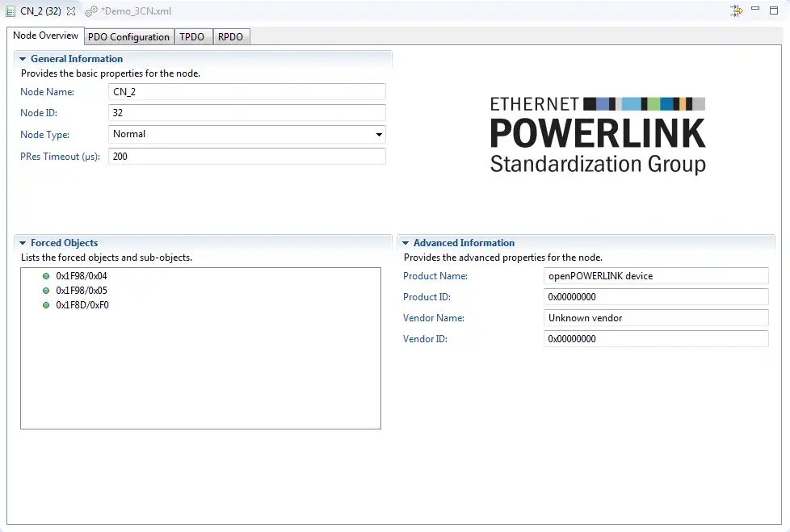Switch to the TPDO tab

pos(192,37)
